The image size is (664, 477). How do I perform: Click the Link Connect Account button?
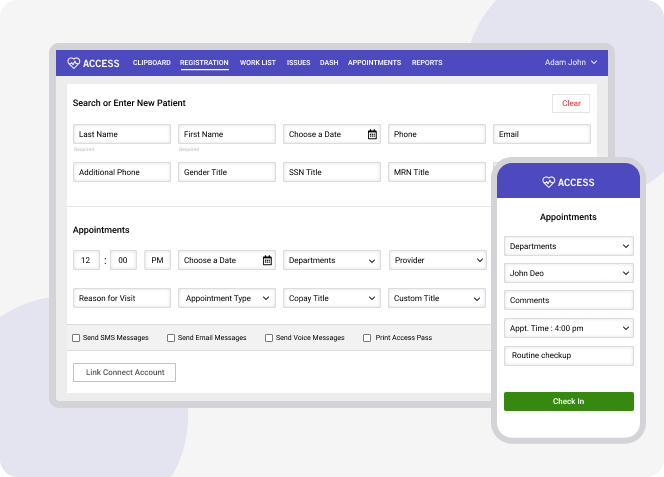(124, 372)
